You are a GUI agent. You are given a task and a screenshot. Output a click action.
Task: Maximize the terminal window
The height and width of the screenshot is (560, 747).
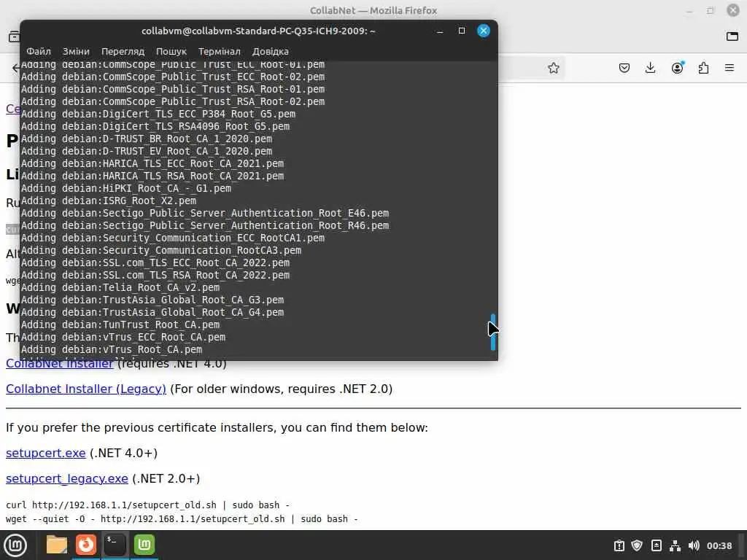point(462,31)
